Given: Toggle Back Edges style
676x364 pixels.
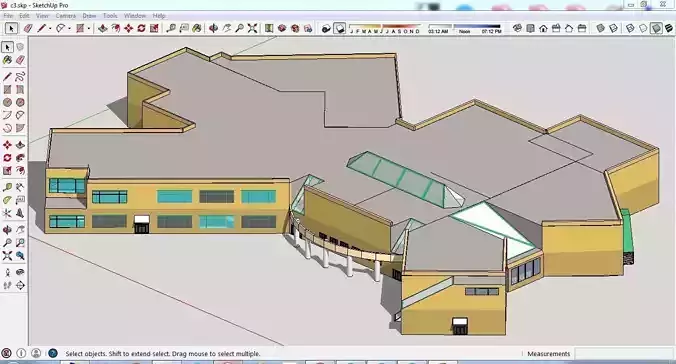Looking at the screenshot, I should click(613, 28).
